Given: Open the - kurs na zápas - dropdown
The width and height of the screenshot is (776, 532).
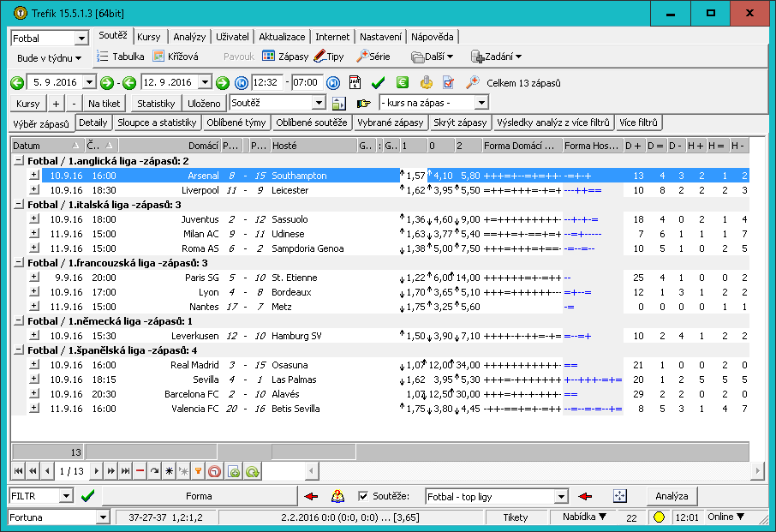Looking at the screenshot, I should pos(481,103).
